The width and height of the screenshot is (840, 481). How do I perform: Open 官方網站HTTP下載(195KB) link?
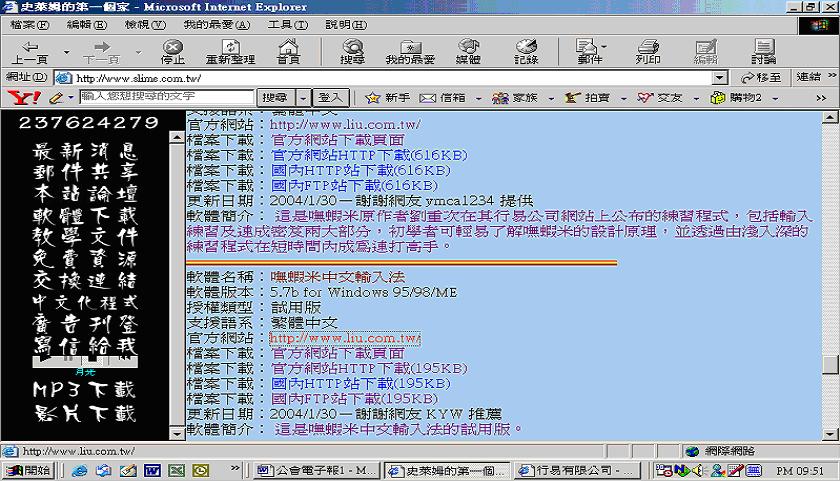point(369,368)
